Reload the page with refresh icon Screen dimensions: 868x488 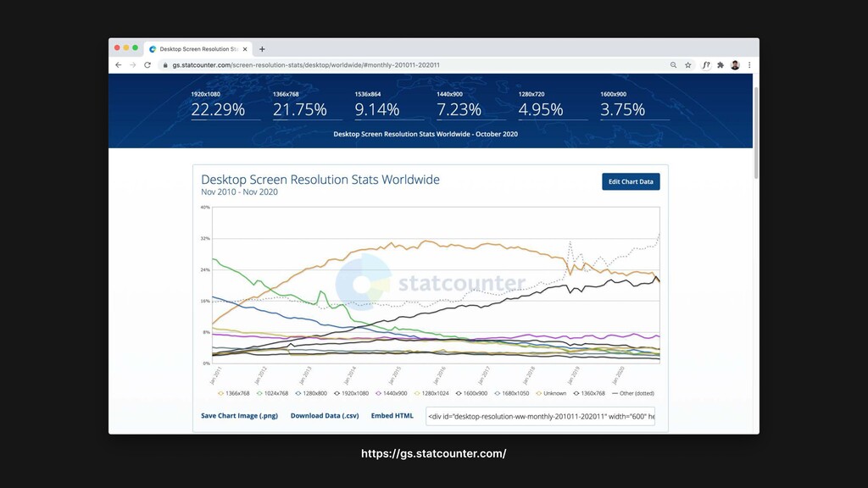pyautogui.click(x=147, y=64)
